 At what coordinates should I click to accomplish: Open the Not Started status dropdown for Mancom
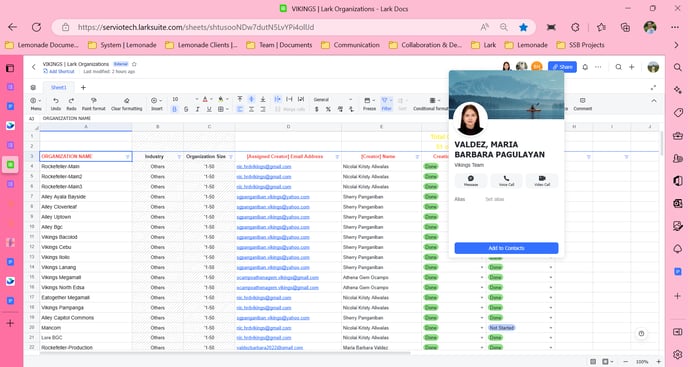[x=551, y=328]
